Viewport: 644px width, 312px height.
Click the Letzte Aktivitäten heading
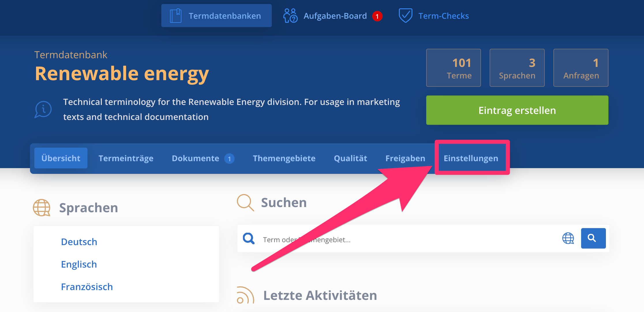320,295
